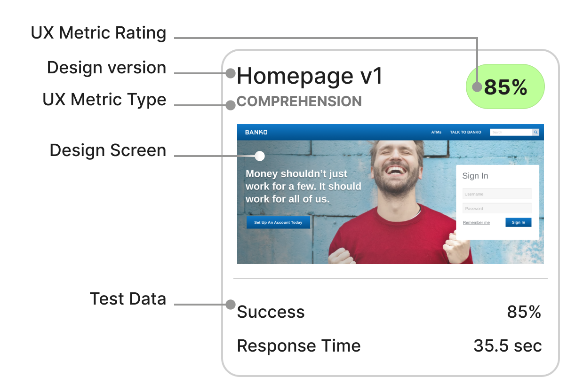Image resolution: width=575 pixels, height=392 pixels.
Task: Select the BANKO logo
Action: [x=256, y=132]
